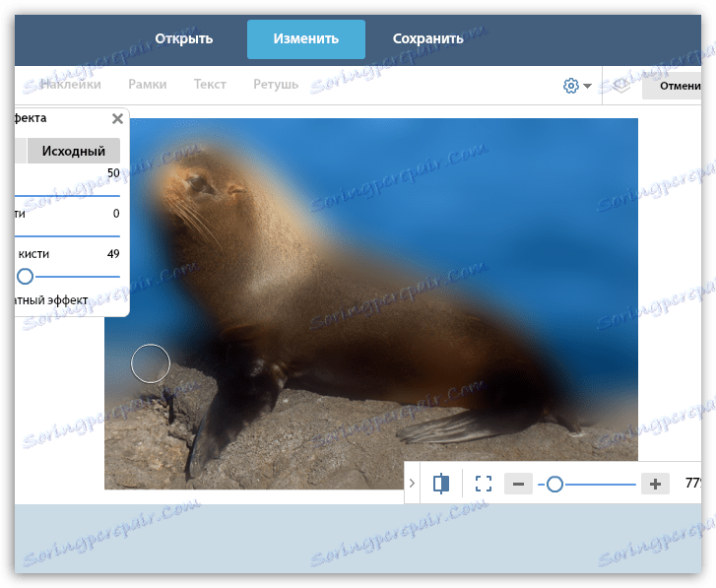Open the settings gear icon
Screen dimensions: 716x588
point(571,86)
